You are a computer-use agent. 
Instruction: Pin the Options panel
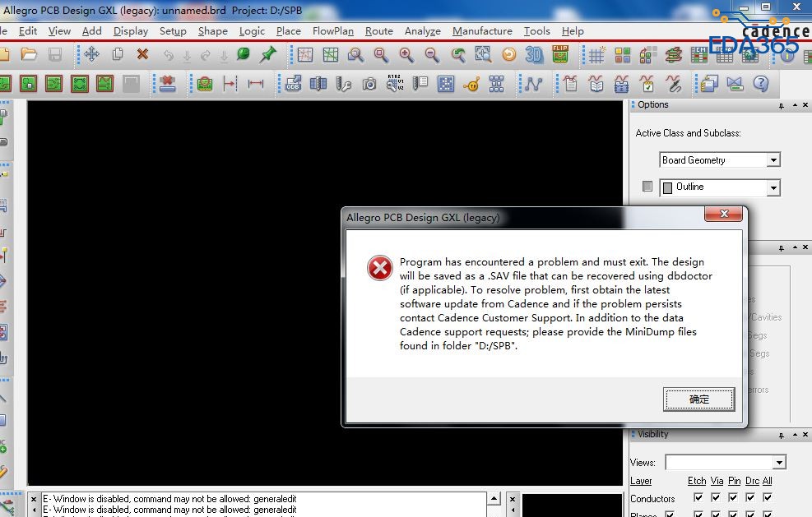tap(782, 105)
